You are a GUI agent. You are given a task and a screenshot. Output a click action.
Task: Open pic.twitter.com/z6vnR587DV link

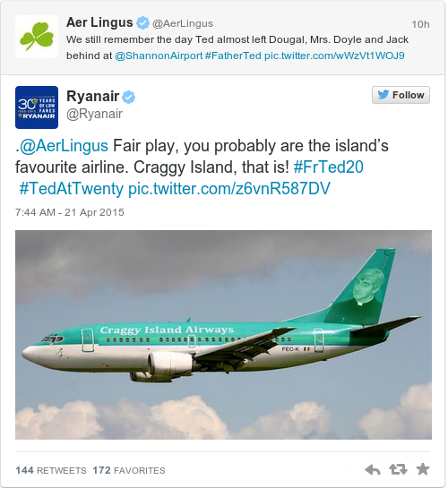tap(229, 188)
